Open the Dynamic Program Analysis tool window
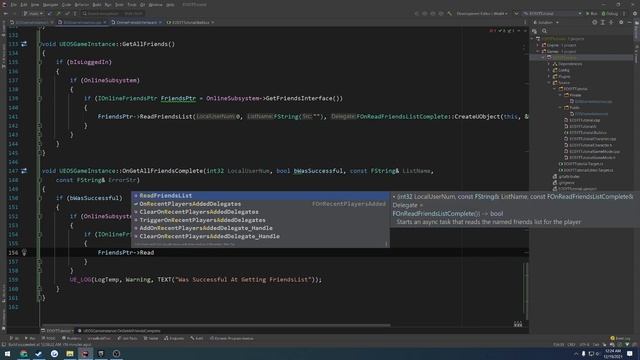Screen dimensions: 640x360 231,338
